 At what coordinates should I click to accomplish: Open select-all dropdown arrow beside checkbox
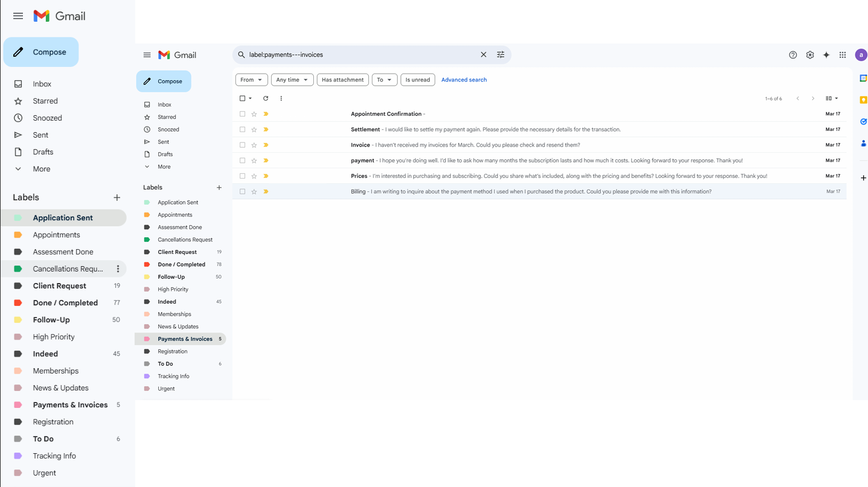(x=251, y=98)
